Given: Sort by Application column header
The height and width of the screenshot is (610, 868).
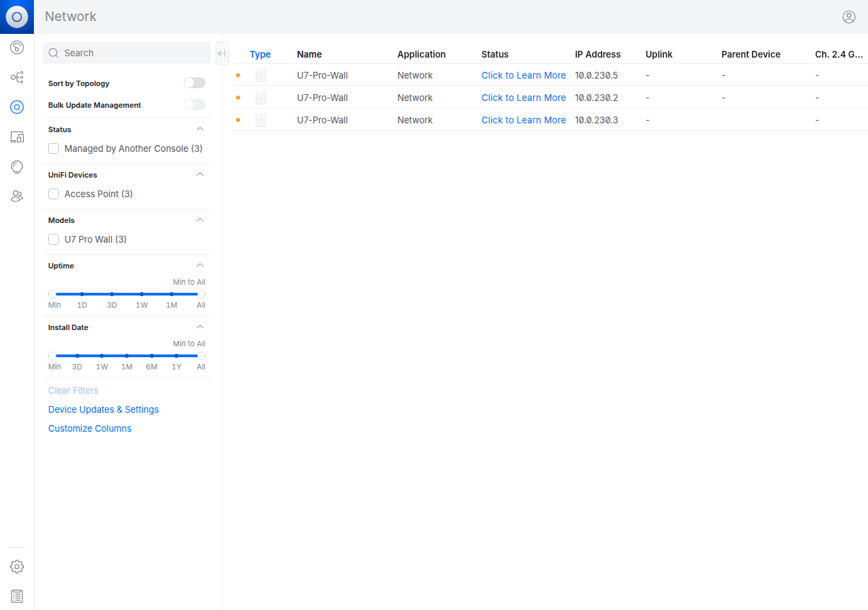Looking at the screenshot, I should (422, 54).
